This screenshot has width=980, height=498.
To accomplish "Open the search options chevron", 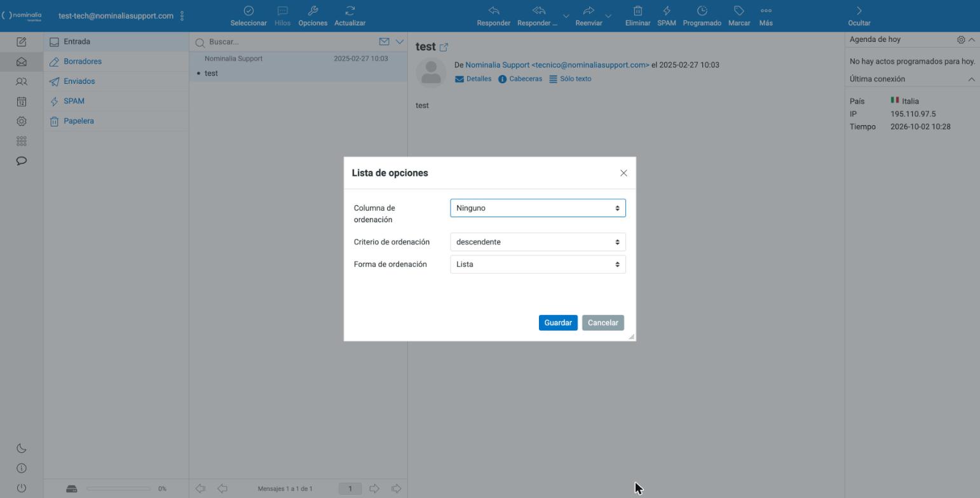I will click(399, 42).
